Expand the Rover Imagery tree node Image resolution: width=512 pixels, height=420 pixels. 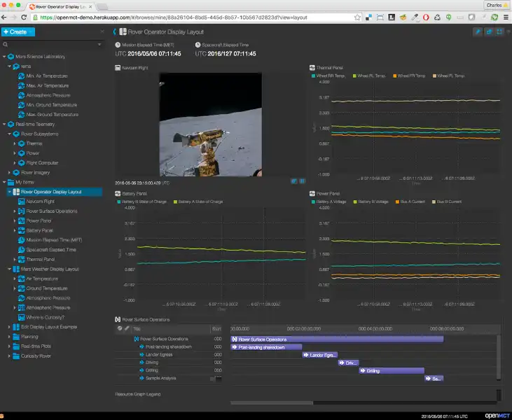[9, 172]
